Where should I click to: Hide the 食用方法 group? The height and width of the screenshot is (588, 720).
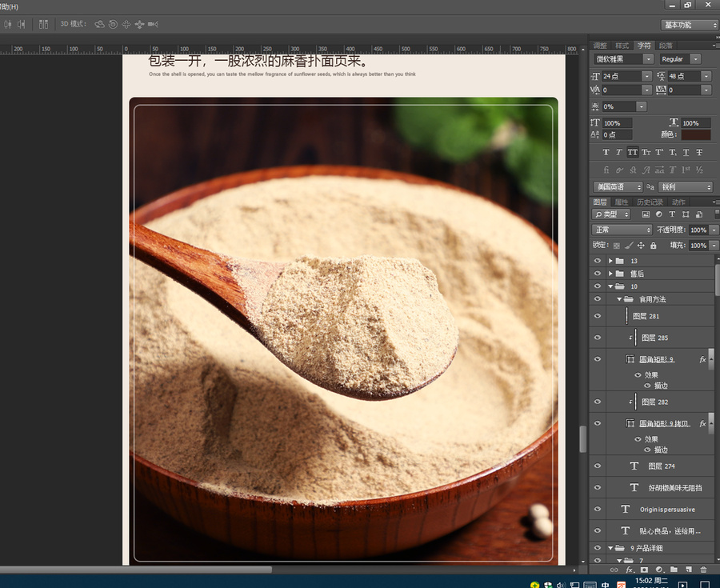click(x=598, y=299)
